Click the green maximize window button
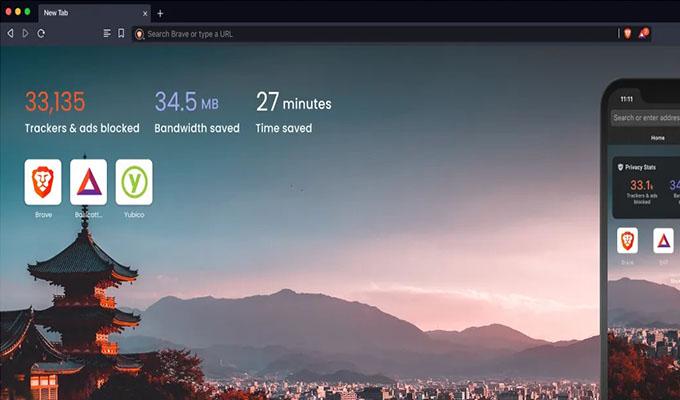 click(x=27, y=12)
